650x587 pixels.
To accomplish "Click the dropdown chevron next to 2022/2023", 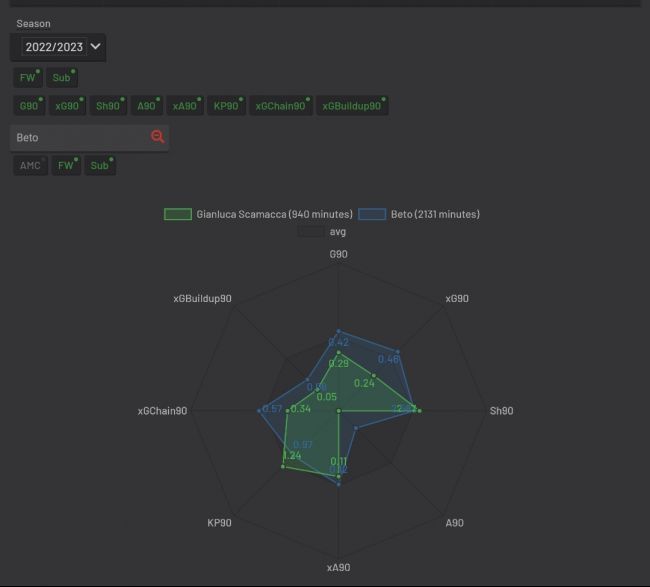I will tap(95, 46).
